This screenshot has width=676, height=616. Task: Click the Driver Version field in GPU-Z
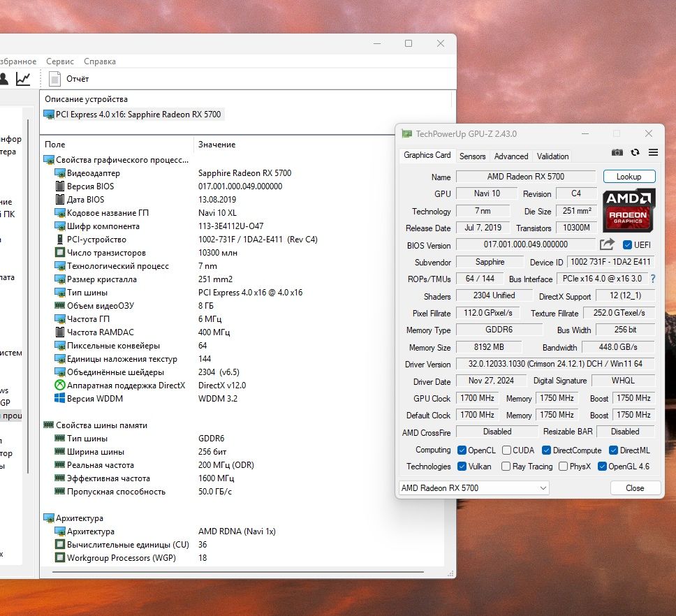pos(555,364)
